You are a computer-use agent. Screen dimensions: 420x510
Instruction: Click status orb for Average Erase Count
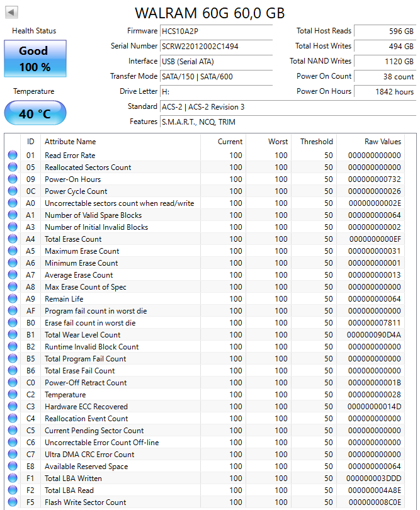[x=13, y=275]
